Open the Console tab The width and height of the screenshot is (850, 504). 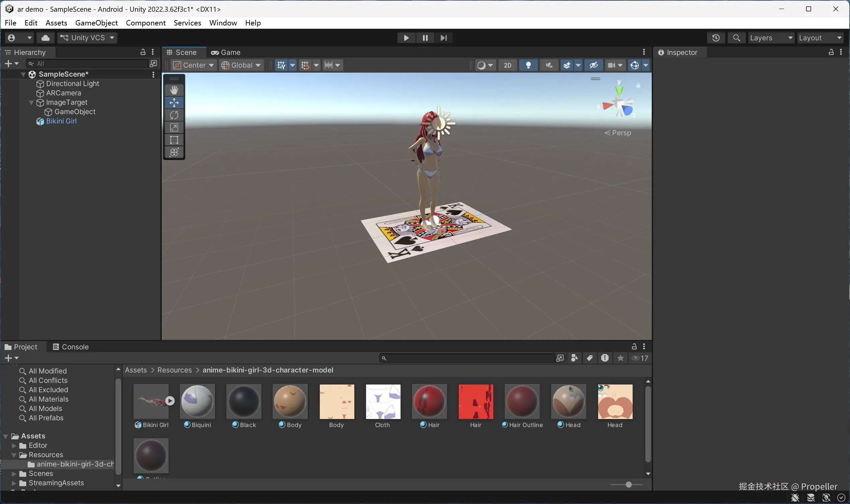(71, 347)
